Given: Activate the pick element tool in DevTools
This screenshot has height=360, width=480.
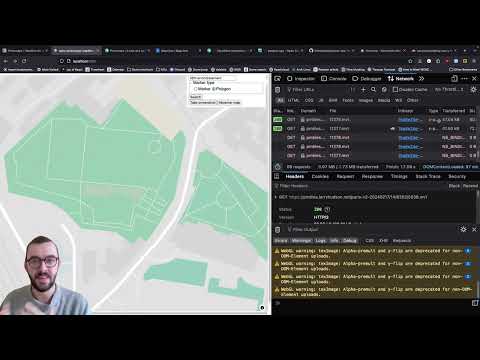Looking at the screenshot, I should [x=277, y=79].
